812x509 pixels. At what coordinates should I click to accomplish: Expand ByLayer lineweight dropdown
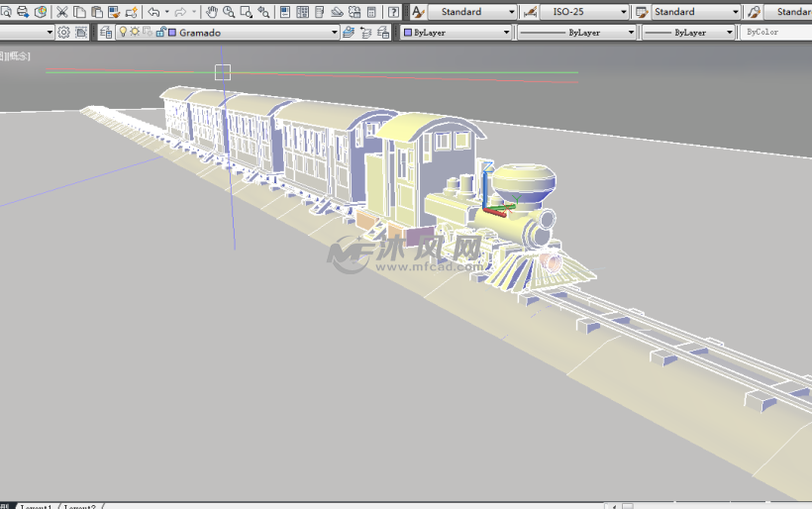tap(729, 33)
